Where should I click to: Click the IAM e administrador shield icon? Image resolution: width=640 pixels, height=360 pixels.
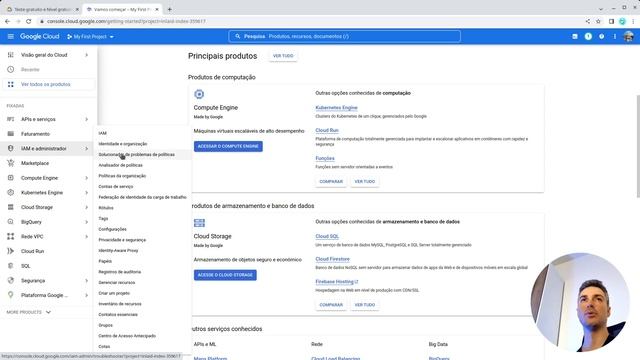pos(11,149)
